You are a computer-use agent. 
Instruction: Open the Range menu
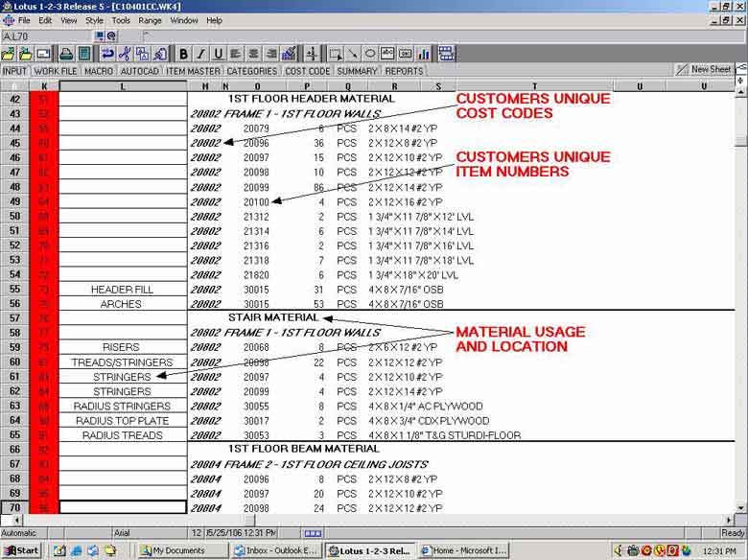pos(150,20)
